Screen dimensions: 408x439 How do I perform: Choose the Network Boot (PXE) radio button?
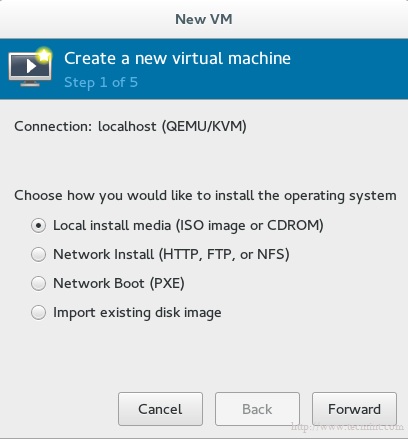(38, 284)
